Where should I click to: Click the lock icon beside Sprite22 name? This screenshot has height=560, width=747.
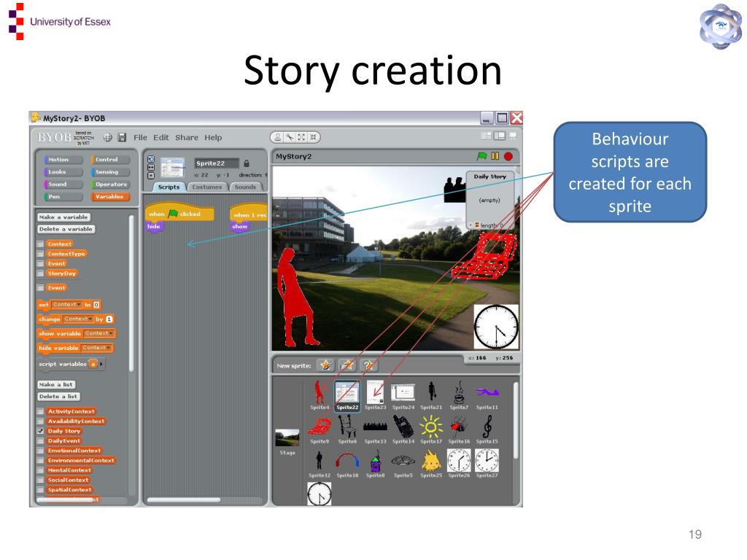[x=247, y=163]
